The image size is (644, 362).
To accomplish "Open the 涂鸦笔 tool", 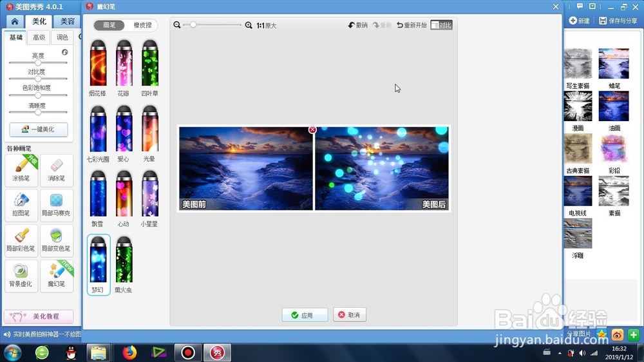I will coord(21,169).
